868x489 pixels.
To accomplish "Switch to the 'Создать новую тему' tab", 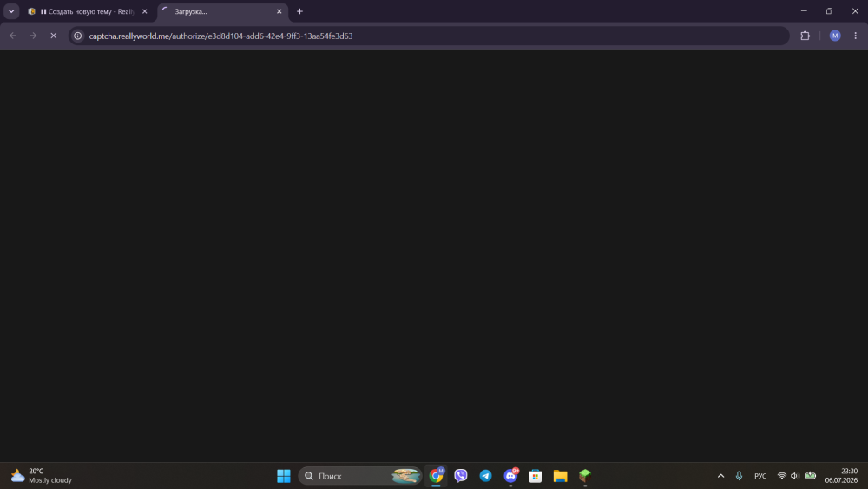I will tap(89, 11).
